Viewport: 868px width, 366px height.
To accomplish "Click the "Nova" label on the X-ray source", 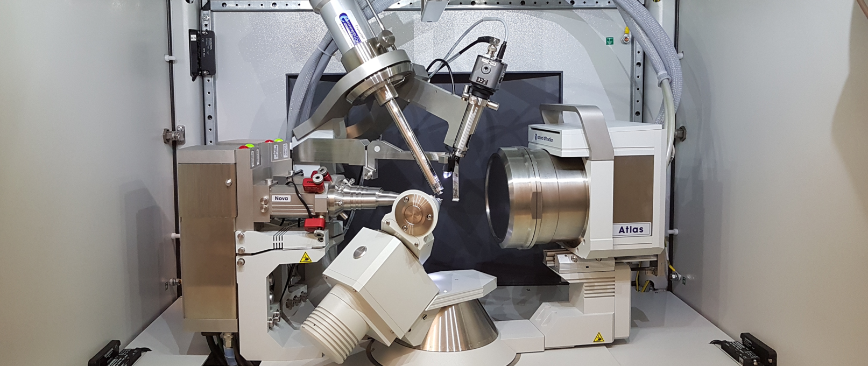I will click(281, 198).
